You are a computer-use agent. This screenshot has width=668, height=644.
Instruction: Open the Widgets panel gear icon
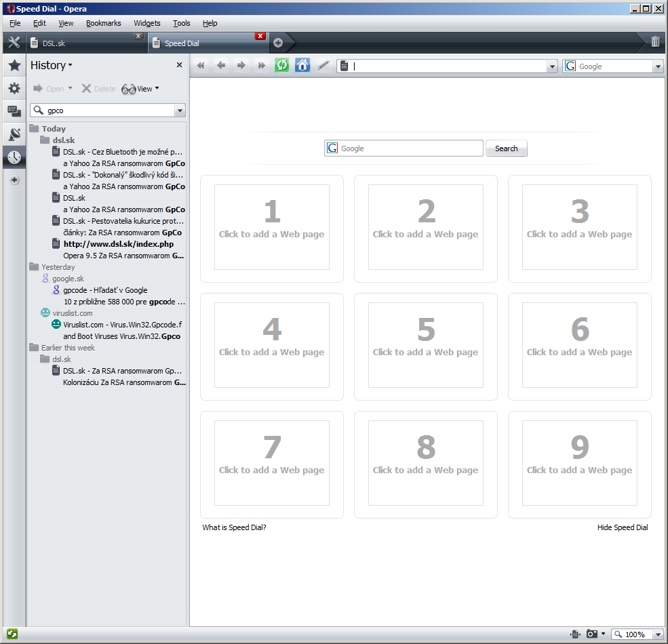pyautogui.click(x=14, y=88)
